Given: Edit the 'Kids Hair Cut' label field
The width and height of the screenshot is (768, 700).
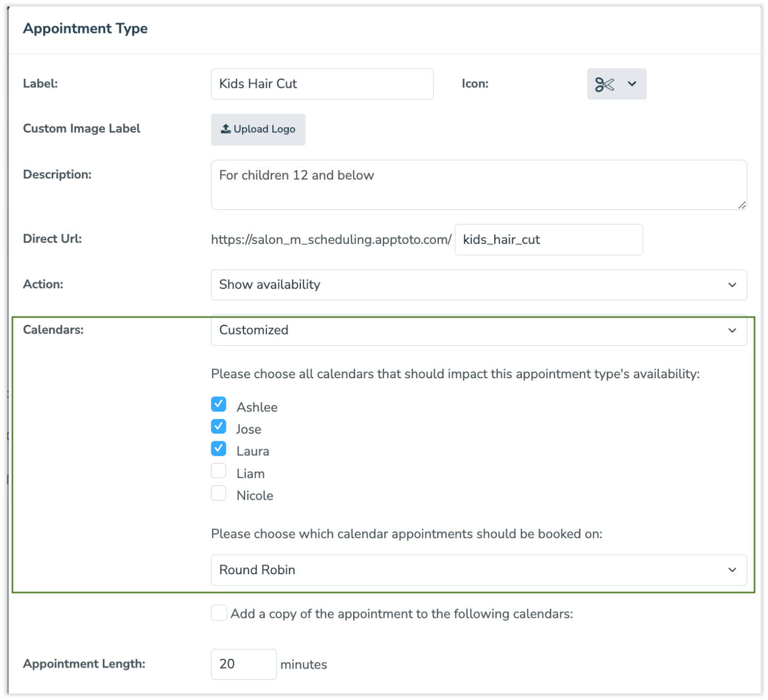Looking at the screenshot, I should 322,84.
